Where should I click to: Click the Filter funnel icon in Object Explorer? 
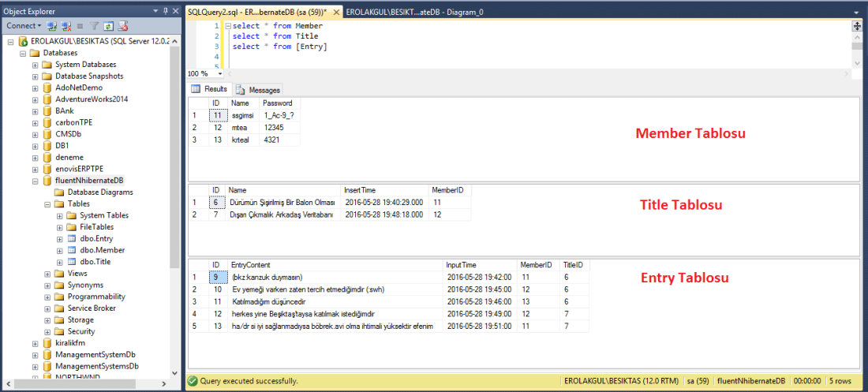[95, 26]
